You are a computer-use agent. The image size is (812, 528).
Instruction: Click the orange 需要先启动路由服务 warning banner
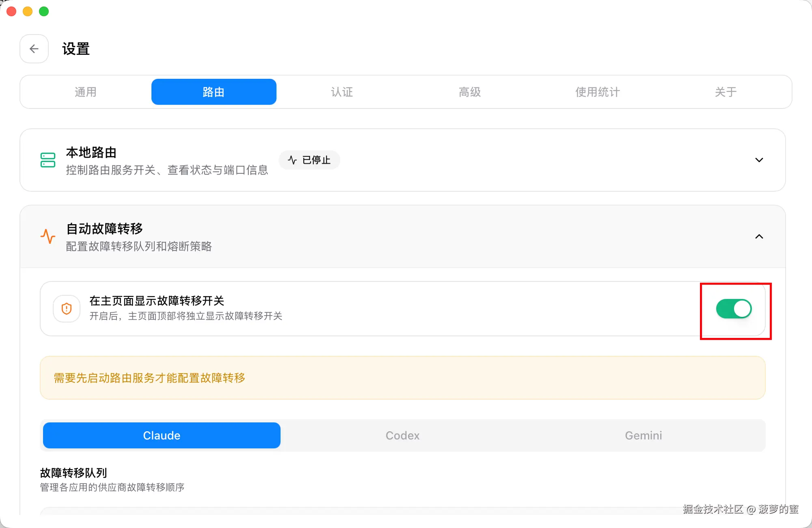402,378
